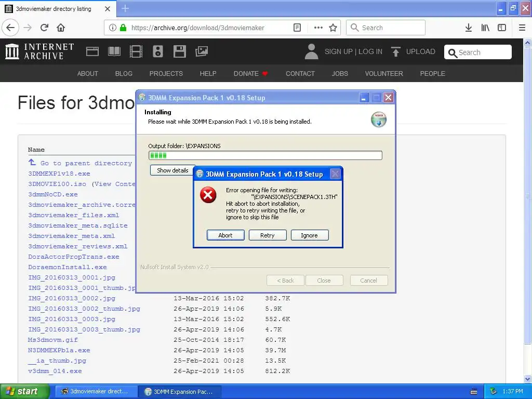Open the Windows start button
This screenshot has height=399, width=532.
25,392
